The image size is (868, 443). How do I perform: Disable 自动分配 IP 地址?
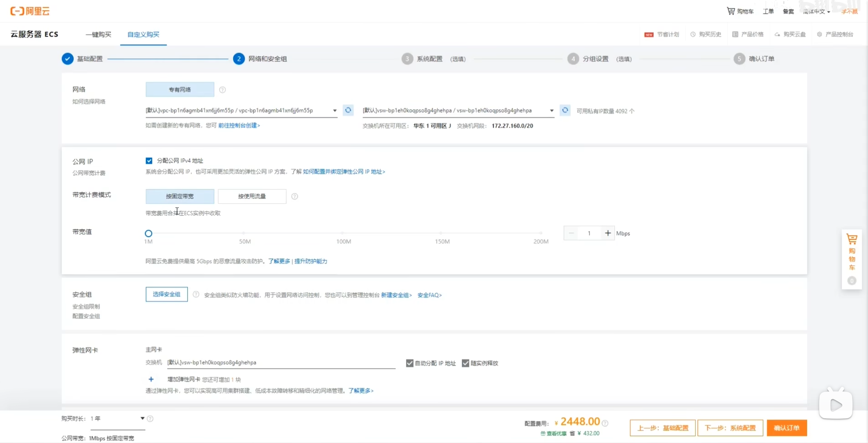pyautogui.click(x=409, y=363)
